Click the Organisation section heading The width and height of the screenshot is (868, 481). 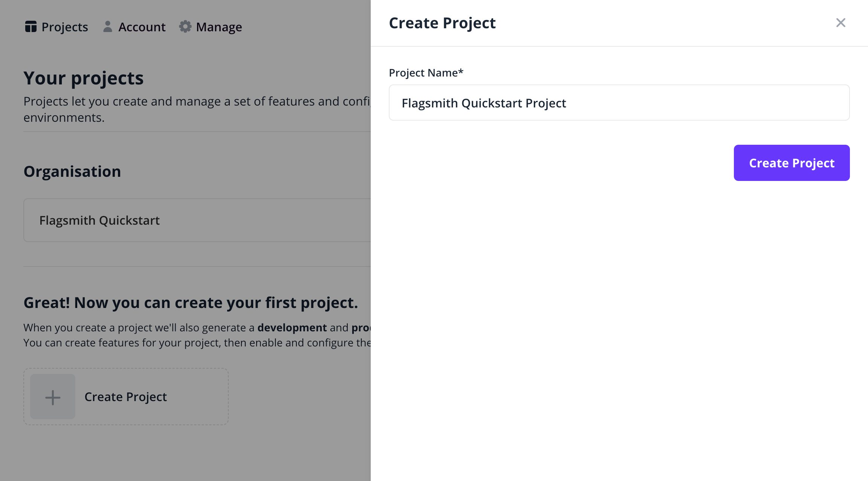pyautogui.click(x=72, y=172)
